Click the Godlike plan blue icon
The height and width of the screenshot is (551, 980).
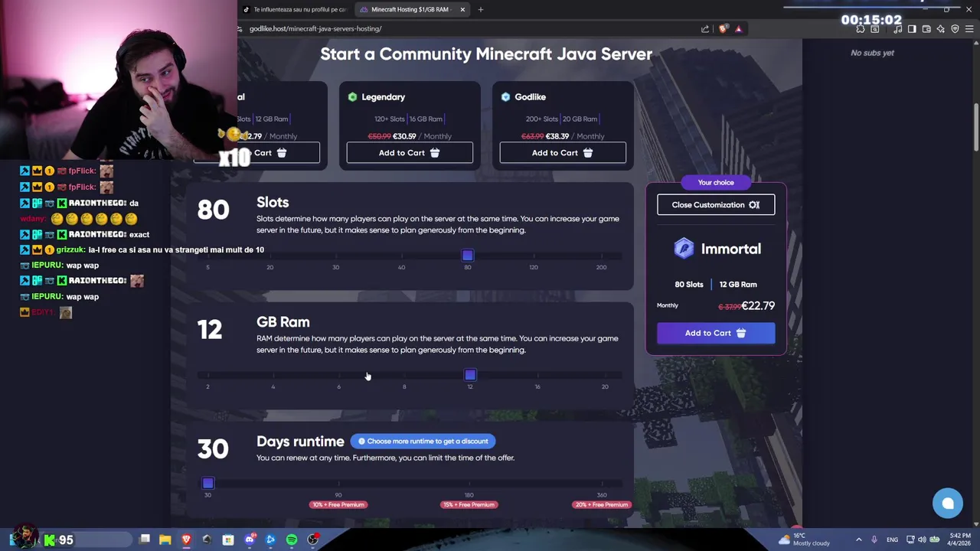pos(505,97)
